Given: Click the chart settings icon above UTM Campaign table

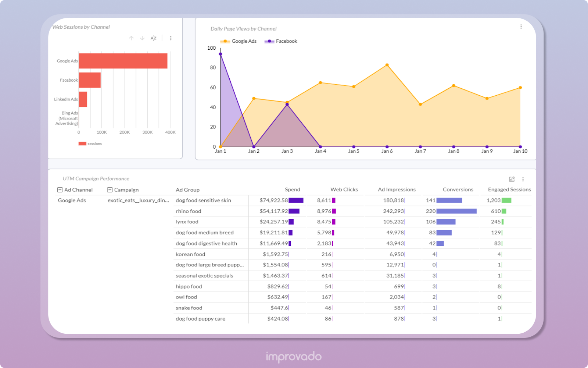Looking at the screenshot, I should (512, 180).
